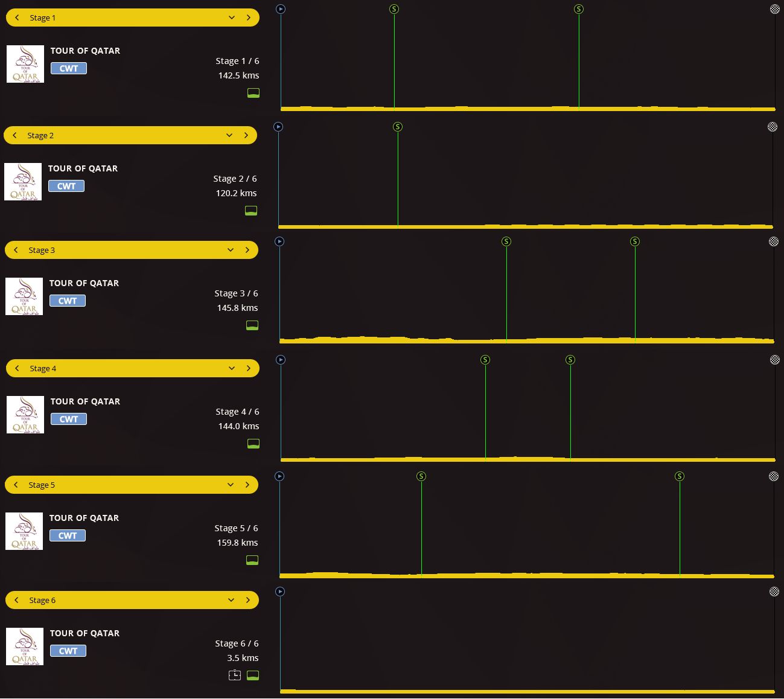Viewport: 784px width, 699px height.
Task: Select the first sprint marker on Stage 3 profile
Action: tap(506, 241)
